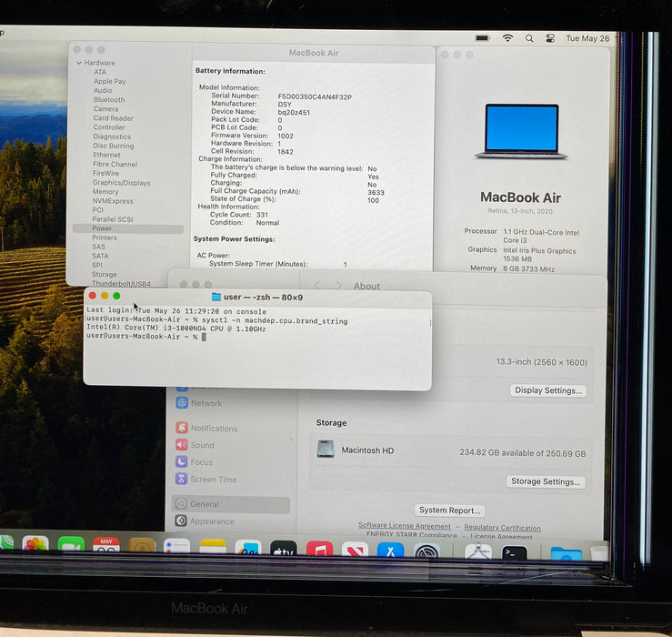The image size is (672, 637).
Task: Select ATA in Hardware list
Action: point(100,72)
